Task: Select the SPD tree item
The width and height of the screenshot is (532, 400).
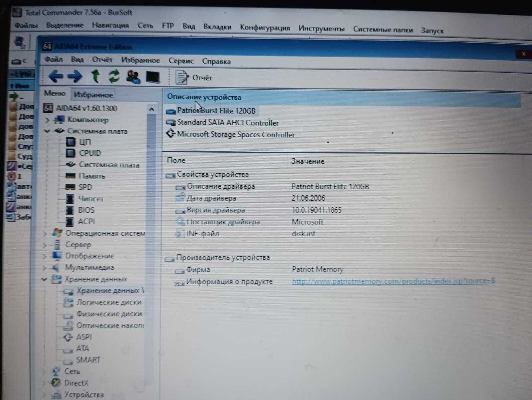Action: click(x=79, y=187)
